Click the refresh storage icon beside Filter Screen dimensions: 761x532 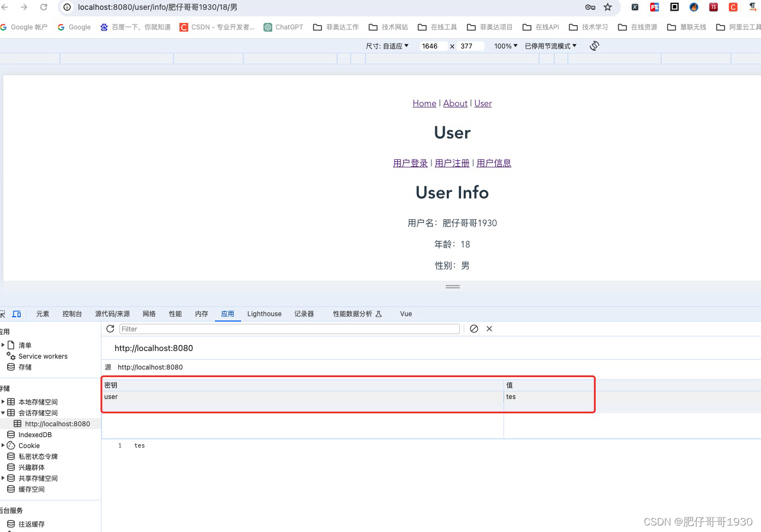[x=110, y=329]
